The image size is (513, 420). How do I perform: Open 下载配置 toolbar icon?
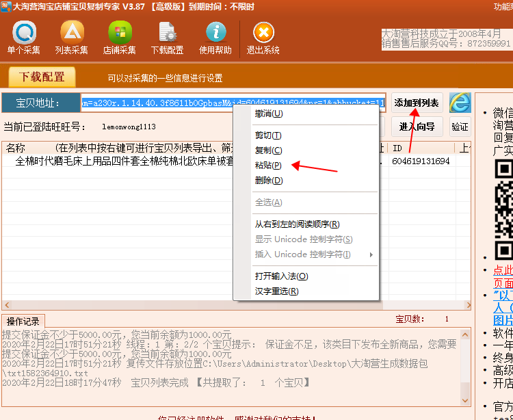(167, 38)
